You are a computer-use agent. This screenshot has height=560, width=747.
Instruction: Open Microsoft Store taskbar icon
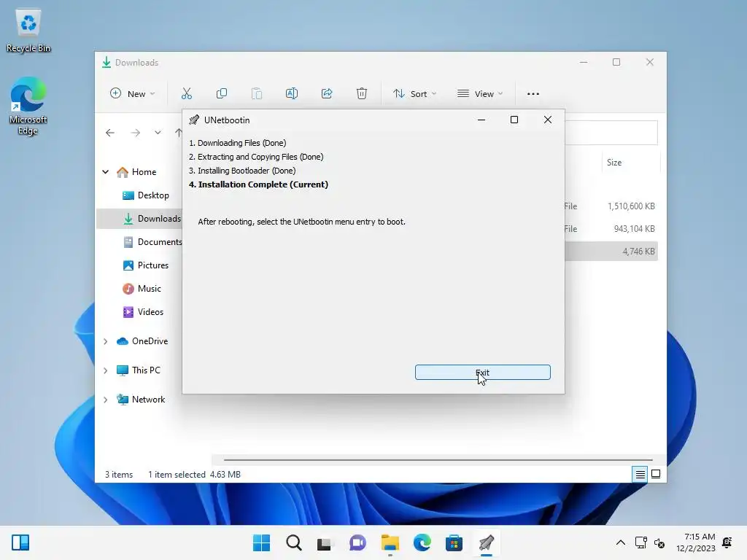click(454, 542)
